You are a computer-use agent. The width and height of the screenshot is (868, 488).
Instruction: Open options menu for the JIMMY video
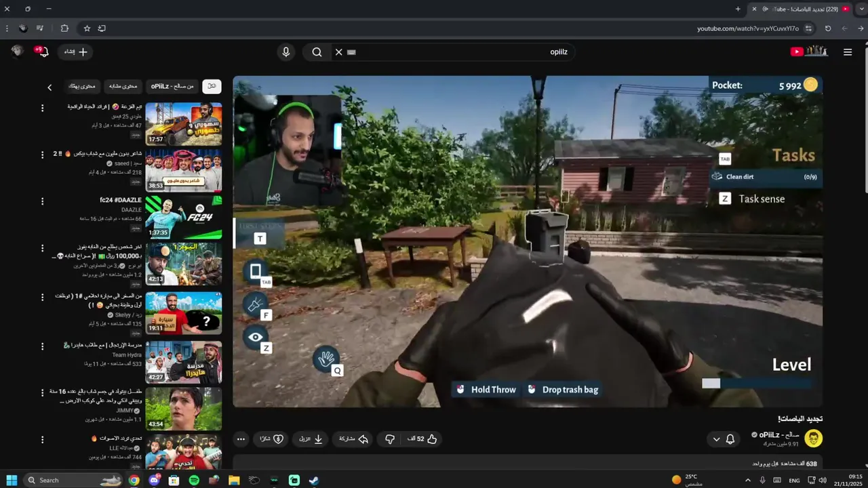(42, 393)
